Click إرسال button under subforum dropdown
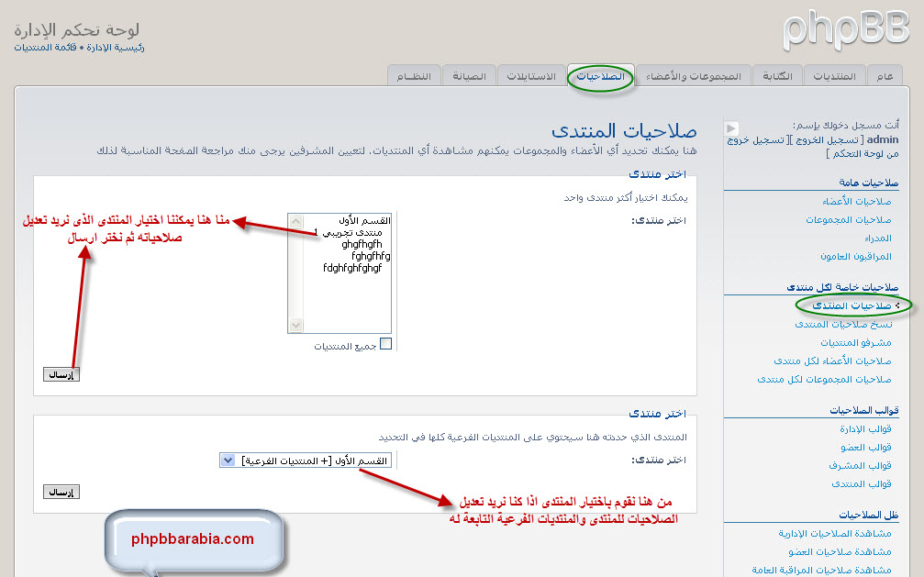The height and width of the screenshot is (577, 924). coord(61,492)
